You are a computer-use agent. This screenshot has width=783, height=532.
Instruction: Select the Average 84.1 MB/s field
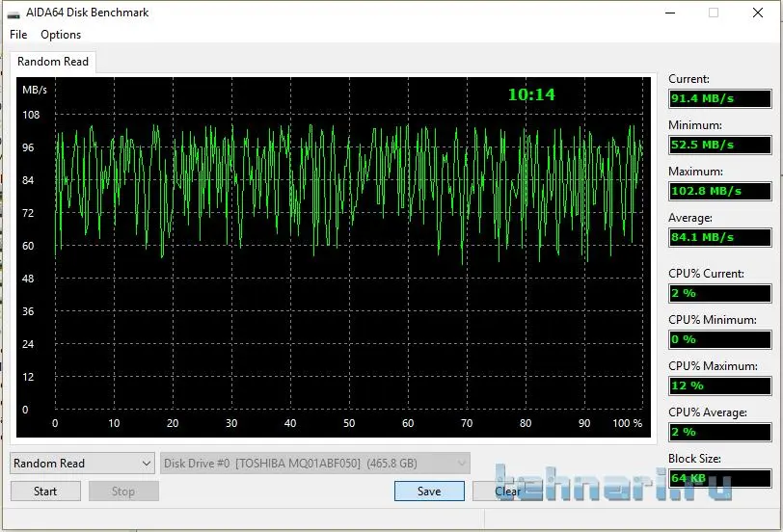coord(719,238)
